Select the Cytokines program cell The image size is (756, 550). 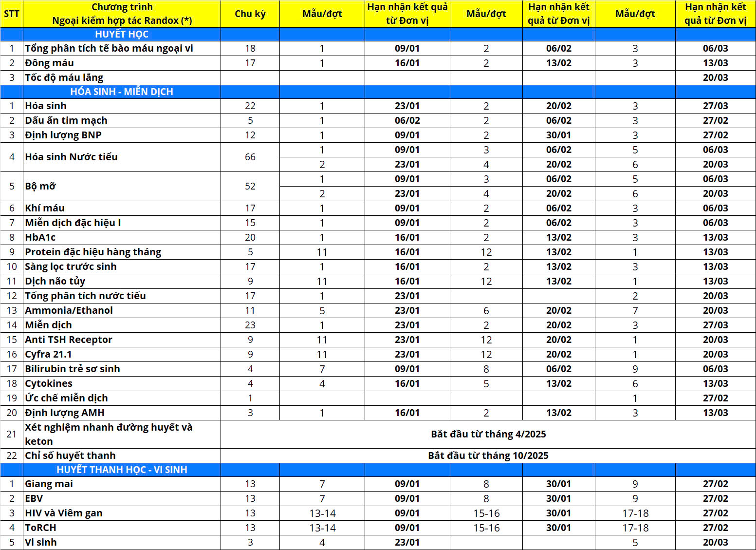point(49,383)
